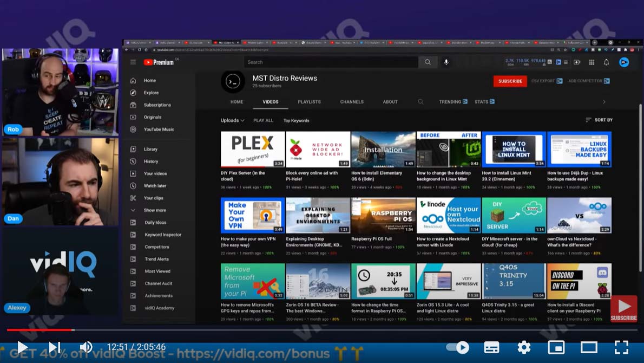Open History in the sidebar
Viewport: 644px width, 363px height.
[x=151, y=161]
